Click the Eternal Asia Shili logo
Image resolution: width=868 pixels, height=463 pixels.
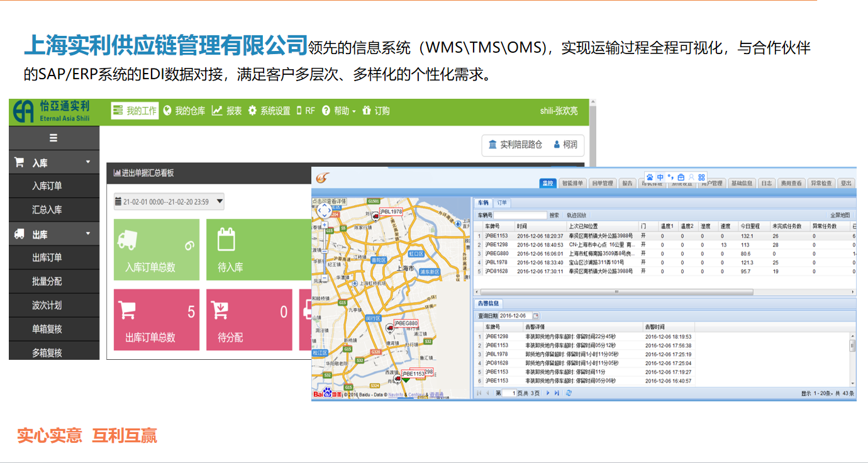click(x=52, y=111)
